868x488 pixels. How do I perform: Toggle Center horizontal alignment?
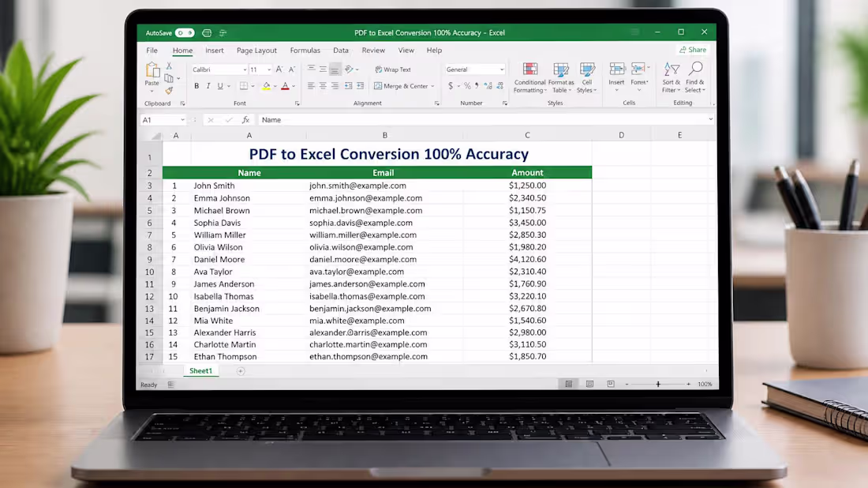point(323,86)
